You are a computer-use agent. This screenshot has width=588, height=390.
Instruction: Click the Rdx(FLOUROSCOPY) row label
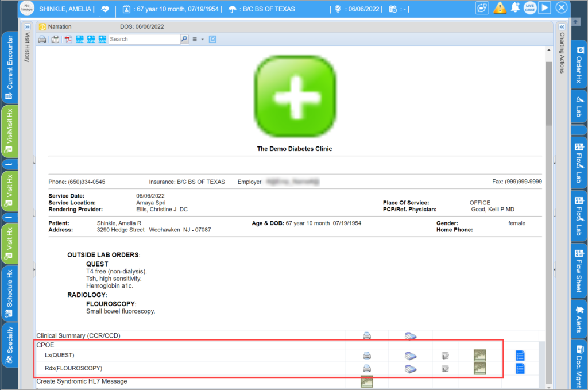73,368
